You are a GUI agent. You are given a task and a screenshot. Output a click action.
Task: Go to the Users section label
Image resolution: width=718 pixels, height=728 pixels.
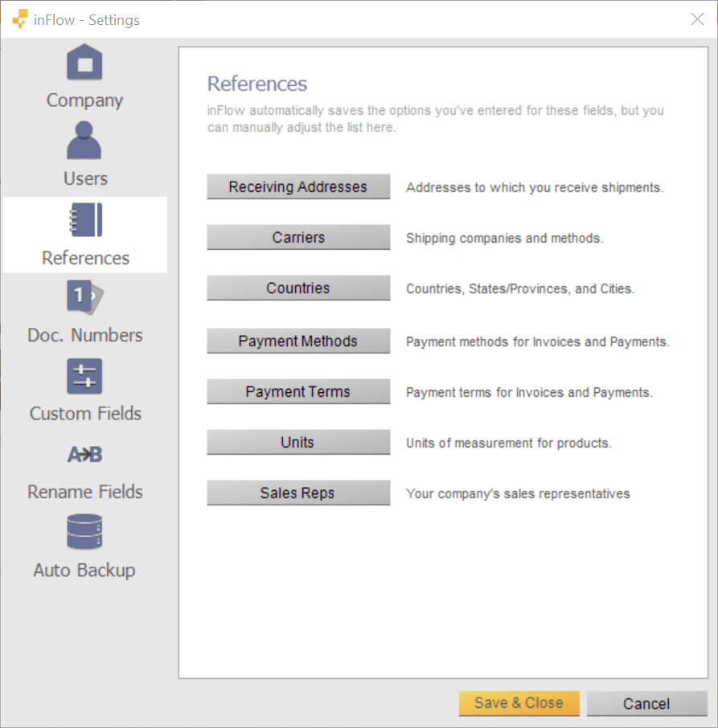coord(85,178)
